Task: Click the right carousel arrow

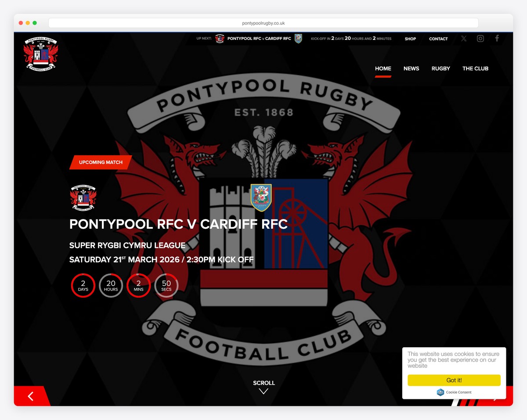Action: click(496, 396)
